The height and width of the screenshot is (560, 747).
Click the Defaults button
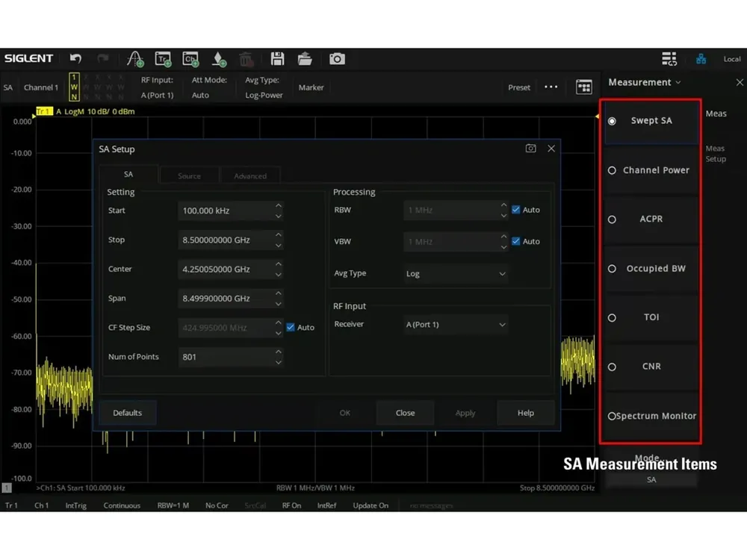point(127,413)
